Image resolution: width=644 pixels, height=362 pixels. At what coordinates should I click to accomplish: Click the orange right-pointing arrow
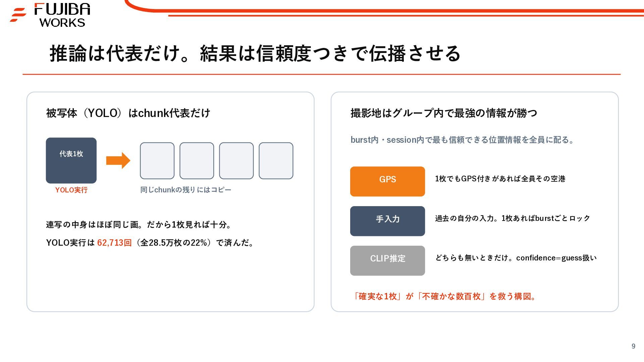pos(118,161)
